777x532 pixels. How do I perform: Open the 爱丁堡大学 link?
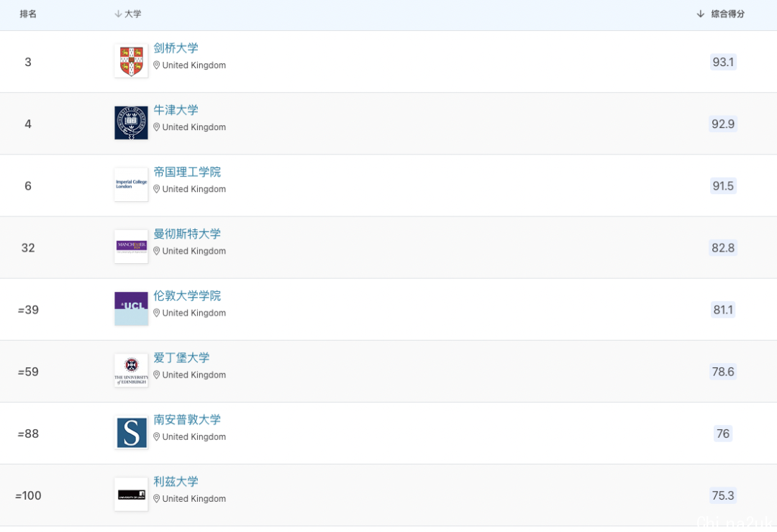coord(181,357)
